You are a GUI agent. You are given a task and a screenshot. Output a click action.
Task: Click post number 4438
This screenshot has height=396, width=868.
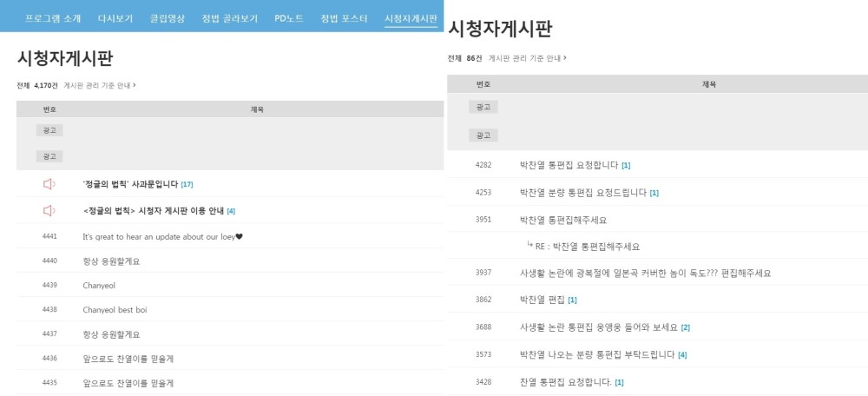49,310
